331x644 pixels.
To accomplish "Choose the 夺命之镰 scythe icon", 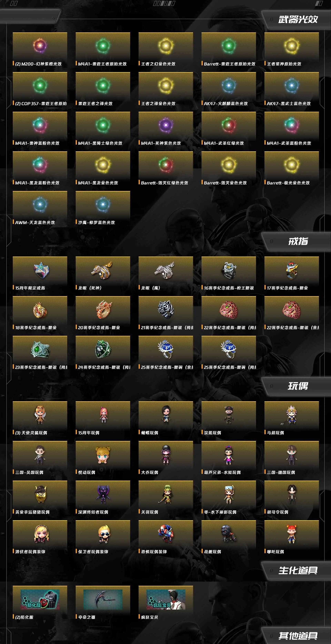I will (103, 600).
